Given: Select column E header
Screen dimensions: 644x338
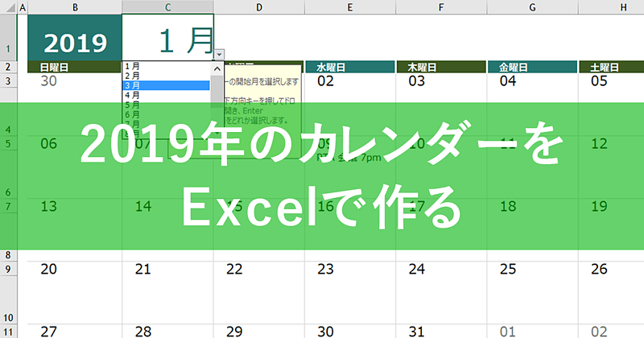Looking at the screenshot, I should click(350, 6).
